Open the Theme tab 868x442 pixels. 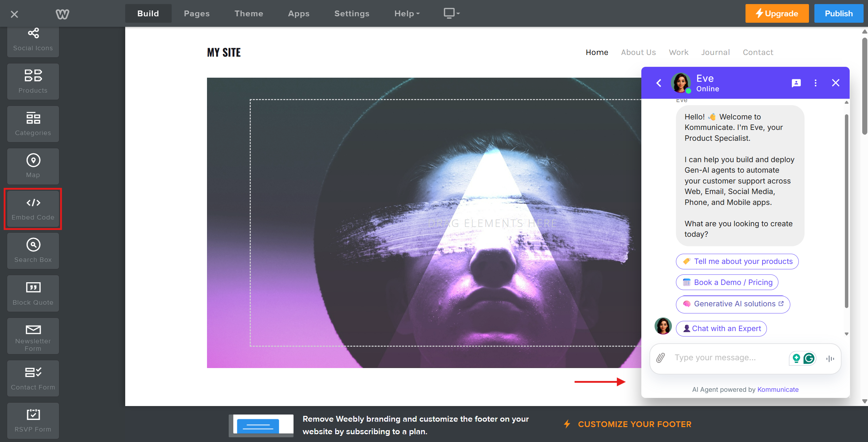[249, 14]
